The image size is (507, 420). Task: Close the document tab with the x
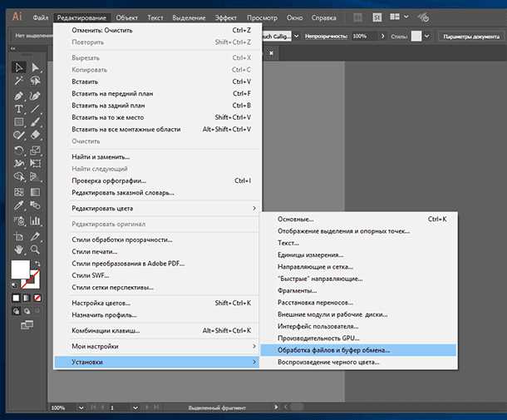click(x=271, y=52)
